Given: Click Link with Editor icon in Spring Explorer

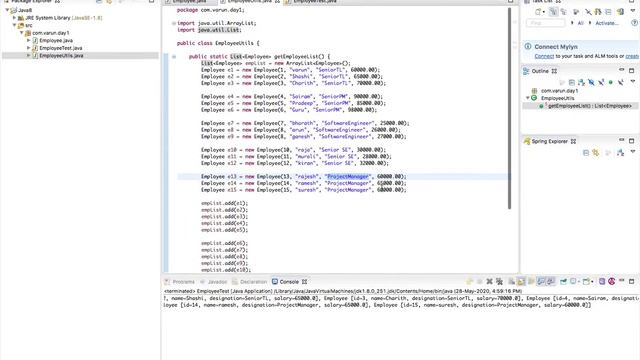Looking at the screenshot, I should point(596,153).
